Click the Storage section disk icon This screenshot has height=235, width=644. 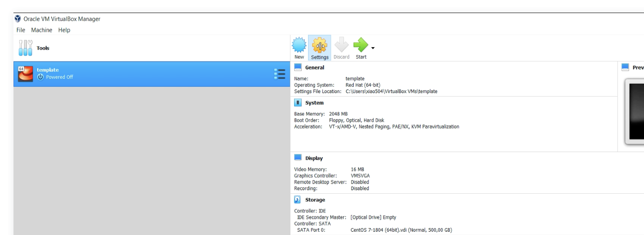tap(298, 199)
